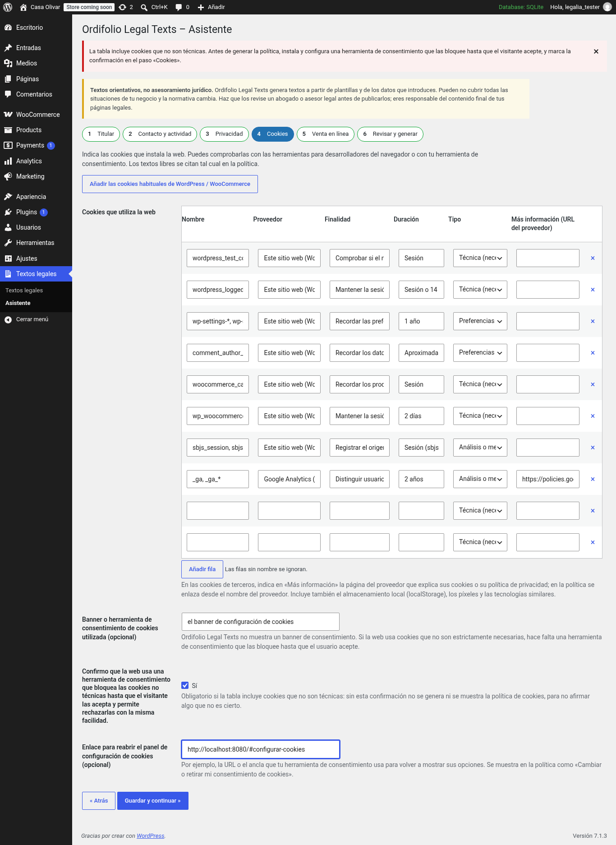Dismiss the red warning notice
The width and height of the screenshot is (616, 845).
pos(596,51)
